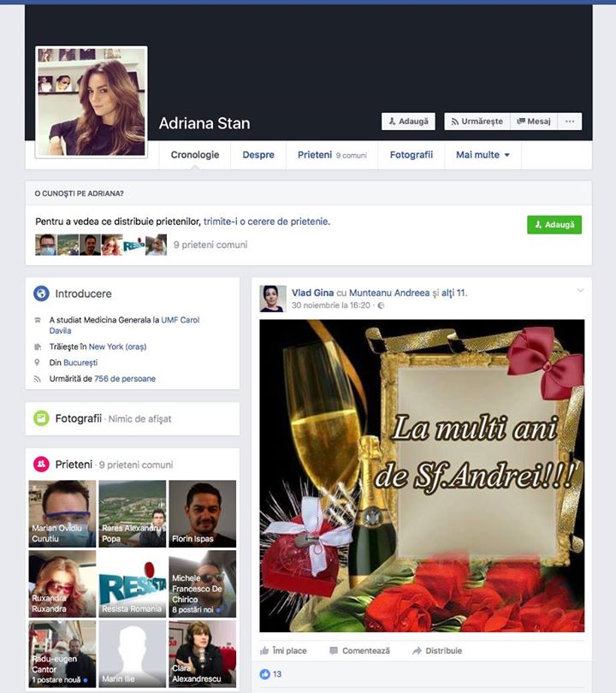Click the green Adaugă button
This screenshot has width=616, height=693.
[554, 225]
